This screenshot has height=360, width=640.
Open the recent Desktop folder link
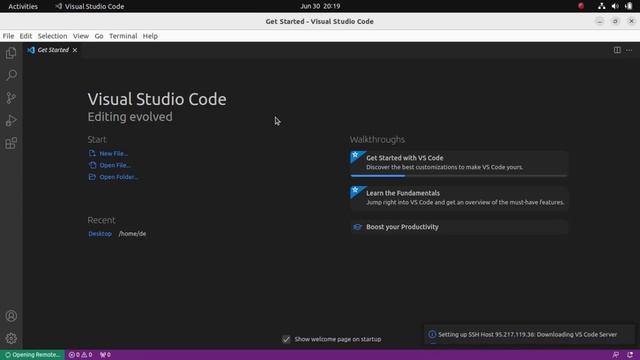coord(100,234)
